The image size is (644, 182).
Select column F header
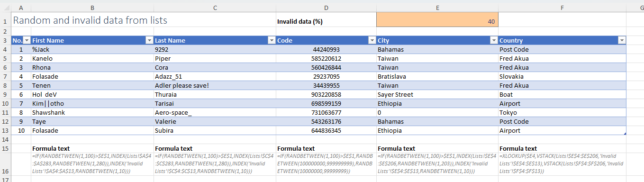(562, 8)
